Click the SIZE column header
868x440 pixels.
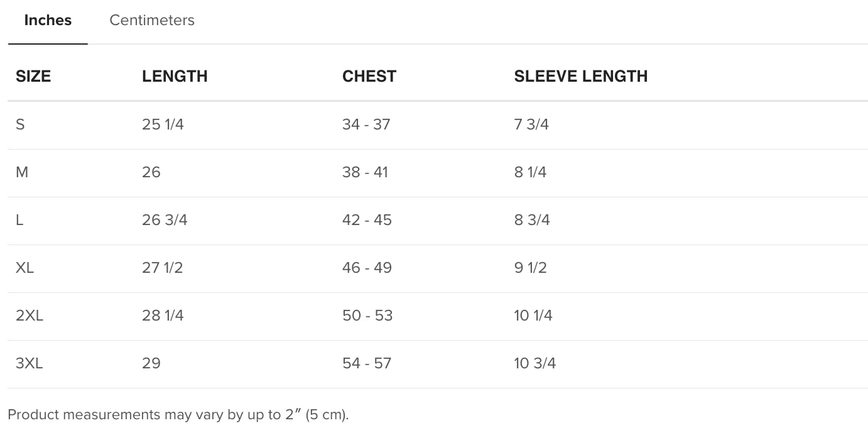coord(33,76)
